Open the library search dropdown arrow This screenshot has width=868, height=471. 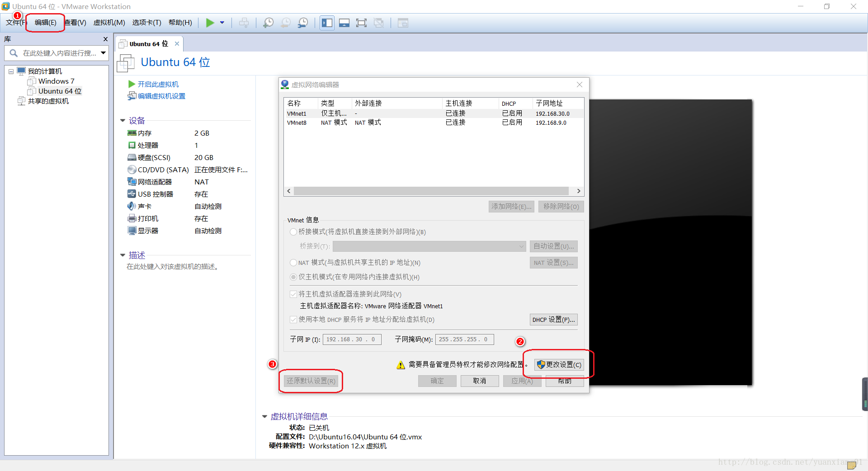coord(104,53)
